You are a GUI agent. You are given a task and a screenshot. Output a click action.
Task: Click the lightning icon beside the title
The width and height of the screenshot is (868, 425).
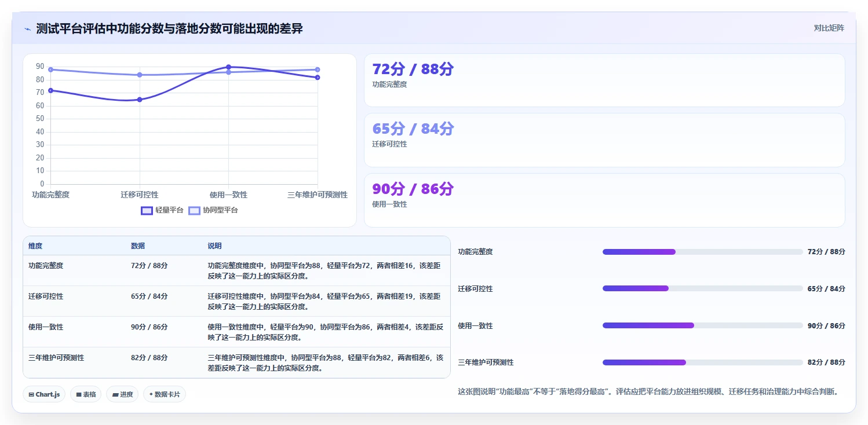tap(27, 29)
